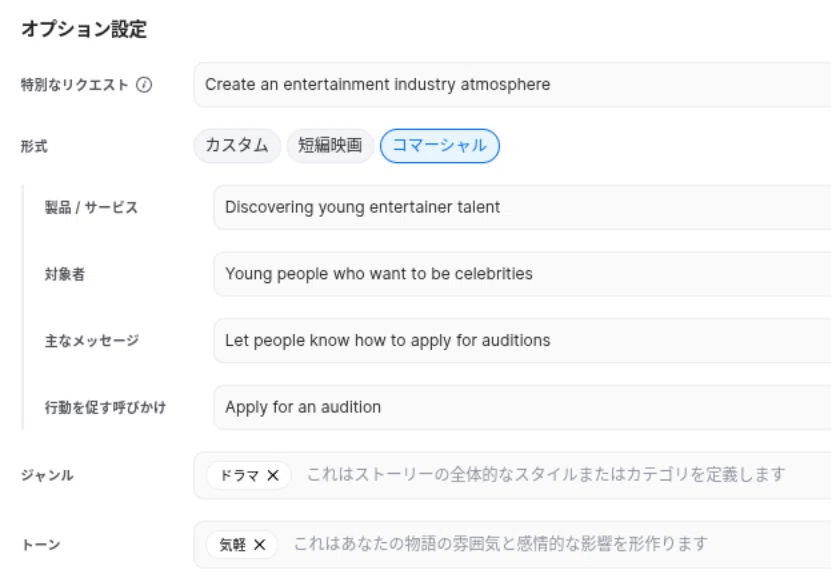The height and width of the screenshot is (586, 831).
Task: Edit the 製品 / サービス field
Action: [x=523, y=207]
